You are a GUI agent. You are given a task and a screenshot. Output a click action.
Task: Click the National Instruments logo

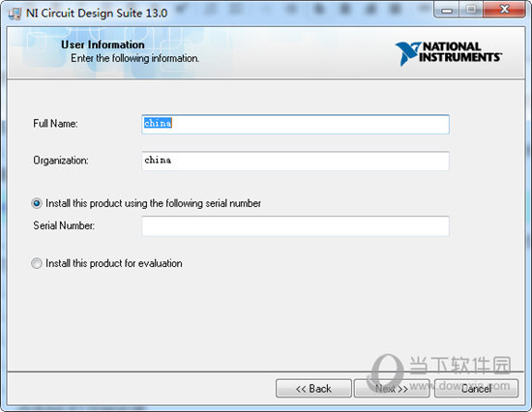point(449,53)
